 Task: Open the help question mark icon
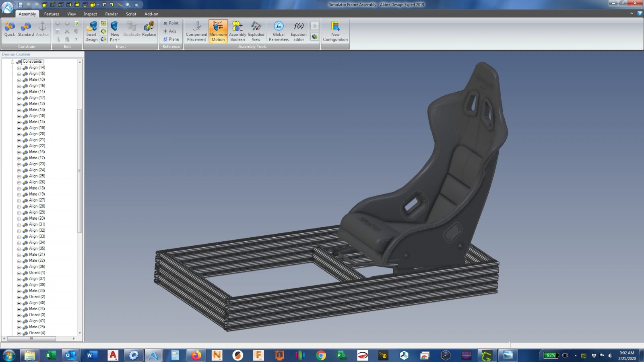(x=640, y=14)
